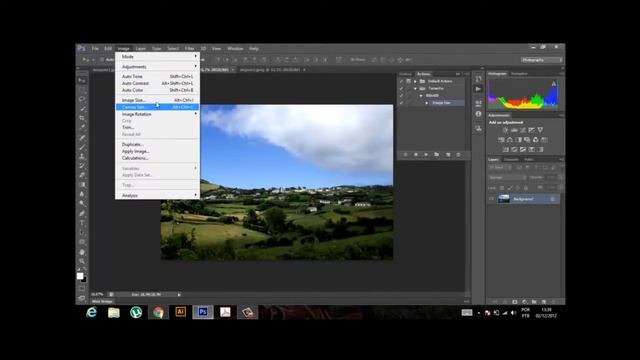Viewport: 640px width, 360px height.
Task: Choose Canvas Size from the Image menu
Action: pyautogui.click(x=158, y=107)
